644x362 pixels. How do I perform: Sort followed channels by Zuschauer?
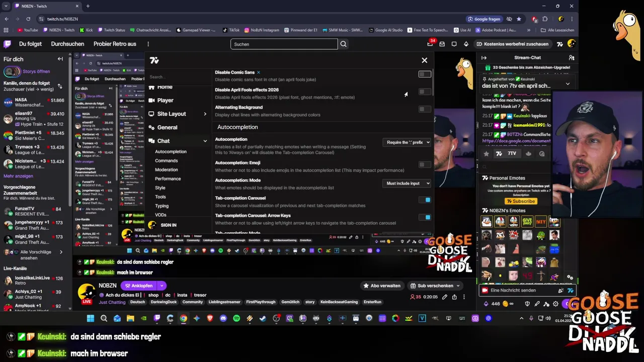(x=60, y=86)
